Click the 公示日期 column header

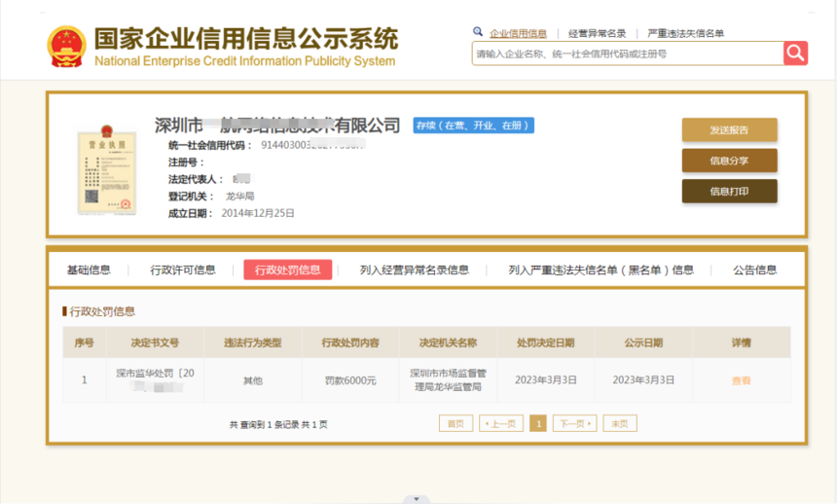[x=643, y=342]
